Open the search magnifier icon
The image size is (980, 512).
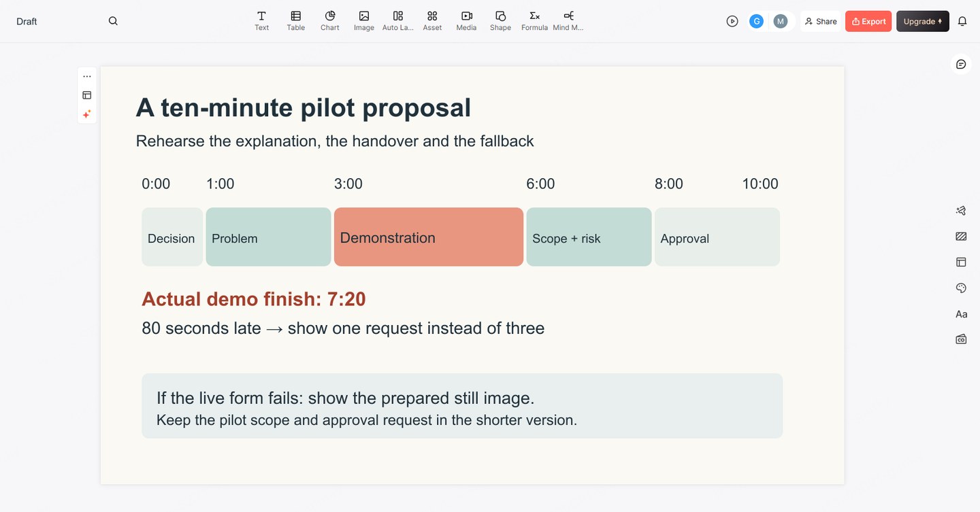pyautogui.click(x=113, y=21)
